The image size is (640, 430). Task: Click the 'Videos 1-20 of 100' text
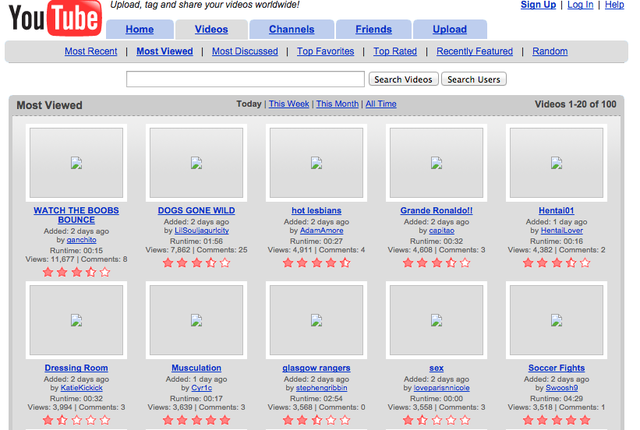click(576, 104)
